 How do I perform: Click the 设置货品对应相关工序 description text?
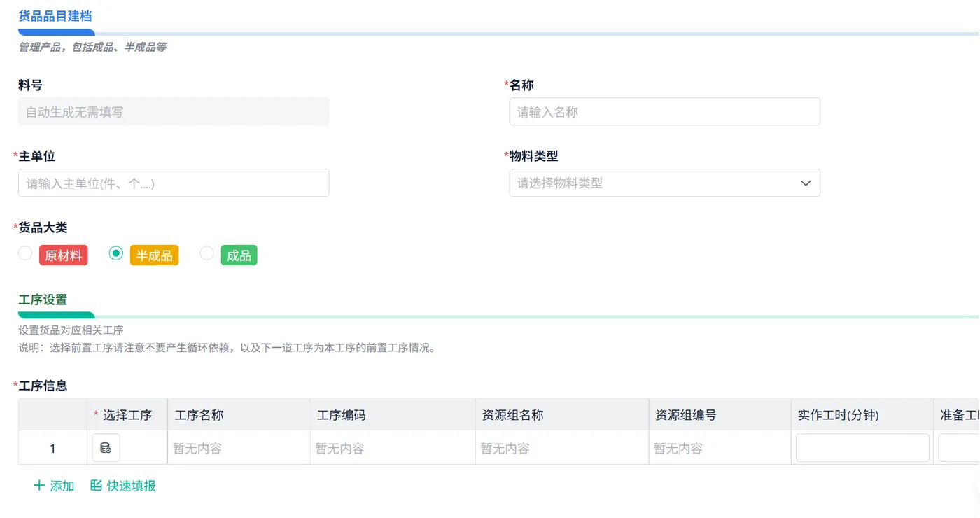click(71, 330)
